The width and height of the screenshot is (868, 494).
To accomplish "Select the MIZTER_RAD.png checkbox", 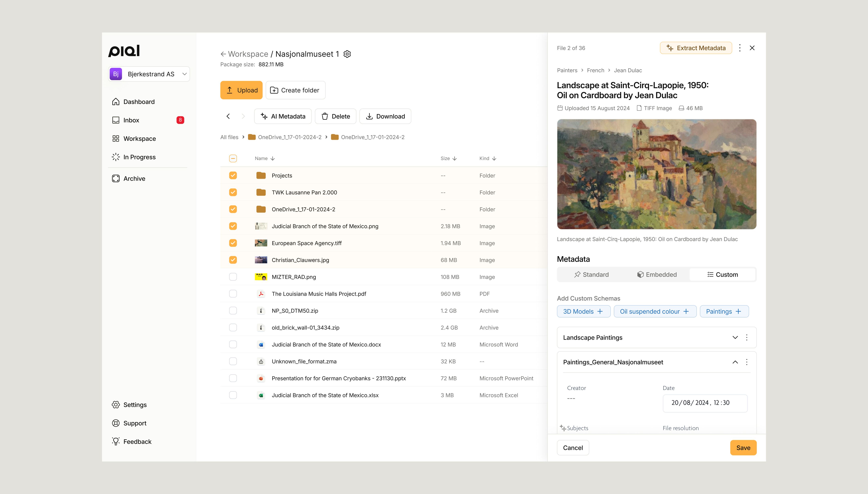I will click(x=233, y=277).
